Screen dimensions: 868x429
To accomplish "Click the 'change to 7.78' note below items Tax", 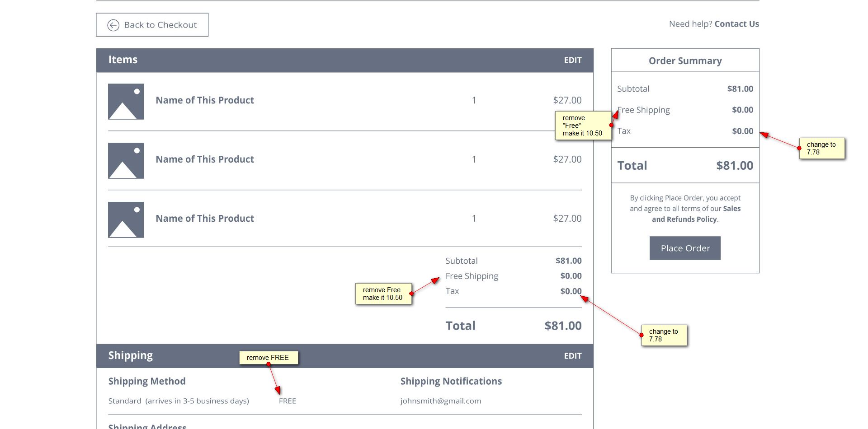I will tap(664, 335).
